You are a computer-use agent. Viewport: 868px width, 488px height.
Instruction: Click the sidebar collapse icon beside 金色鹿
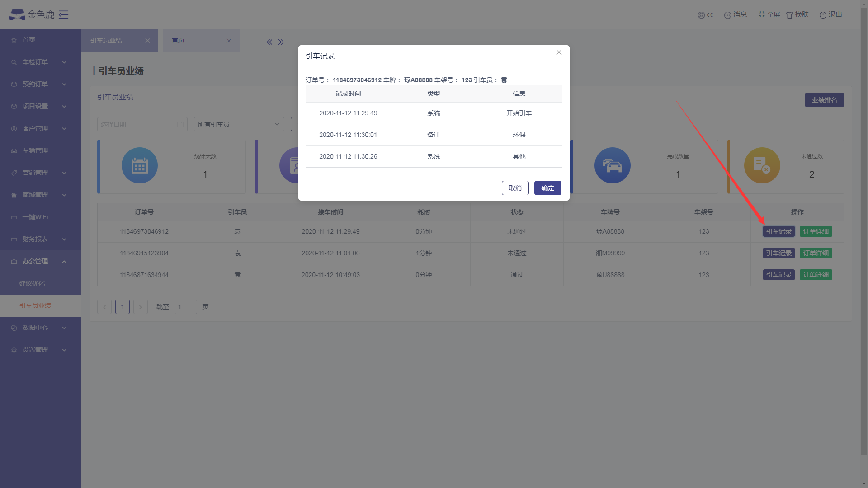point(64,14)
